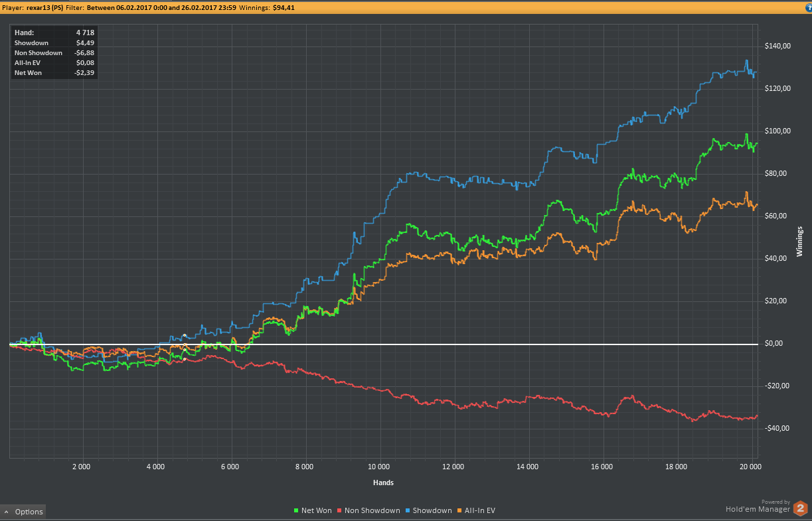The height and width of the screenshot is (521, 812).
Task: Select the tooltip Net Won value -$2,39
Action: tap(84, 72)
